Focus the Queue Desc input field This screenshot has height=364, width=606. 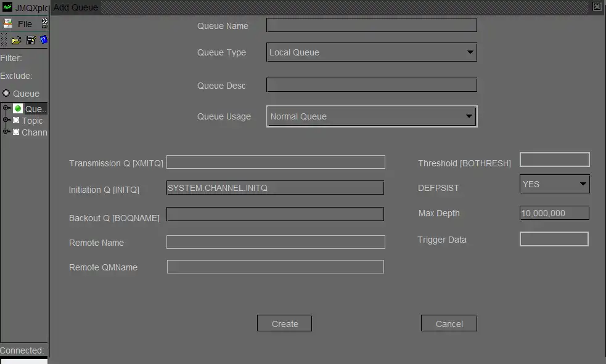pos(371,85)
